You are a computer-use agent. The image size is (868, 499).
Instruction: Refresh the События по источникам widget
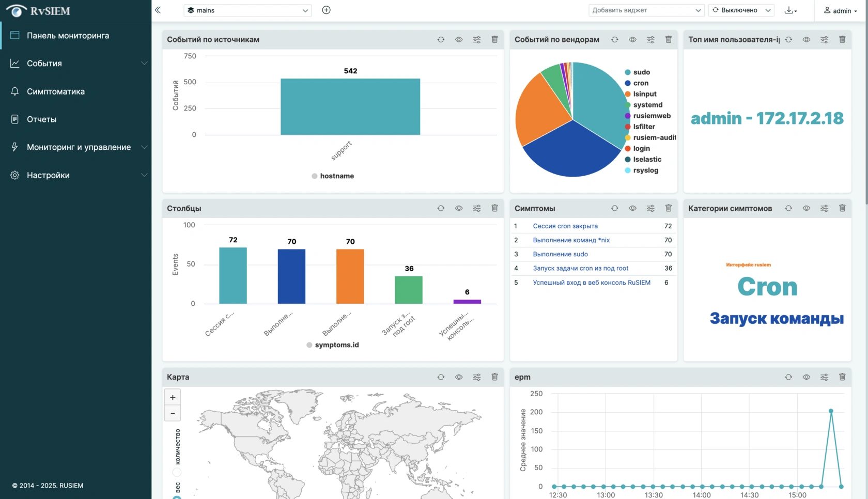pyautogui.click(x=441, y=39)
